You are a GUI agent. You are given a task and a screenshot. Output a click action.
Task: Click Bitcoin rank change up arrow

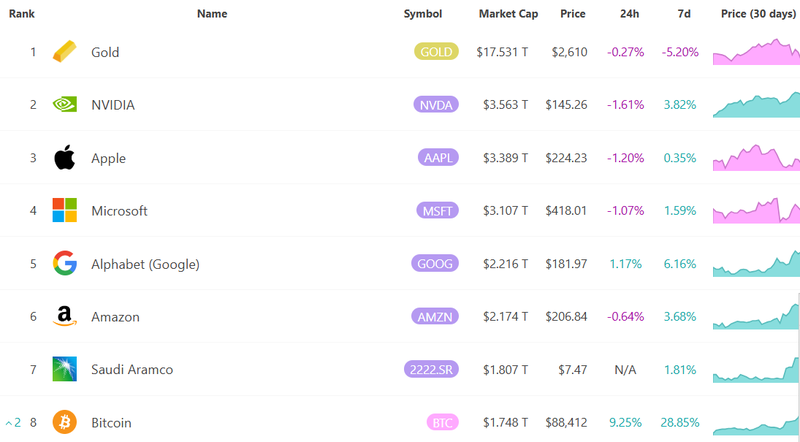pyautogui.click(x=8, y=423)
